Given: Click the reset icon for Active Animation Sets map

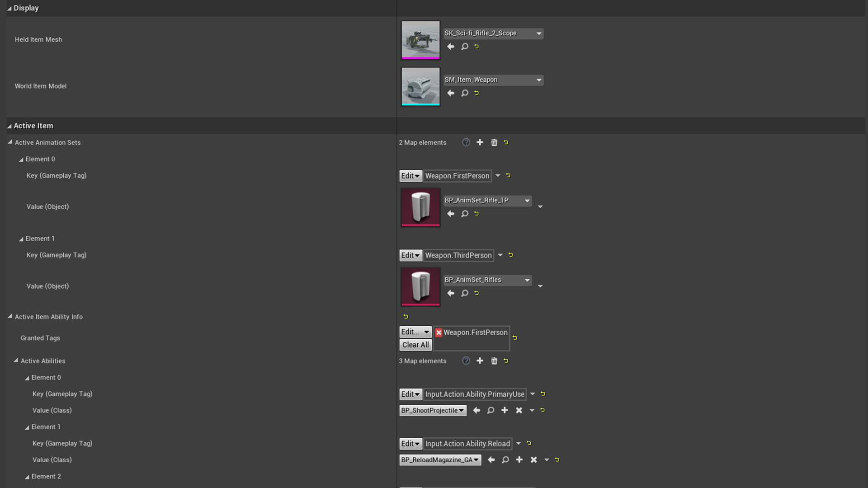Looking at the screenshot, I should [506, 142].
